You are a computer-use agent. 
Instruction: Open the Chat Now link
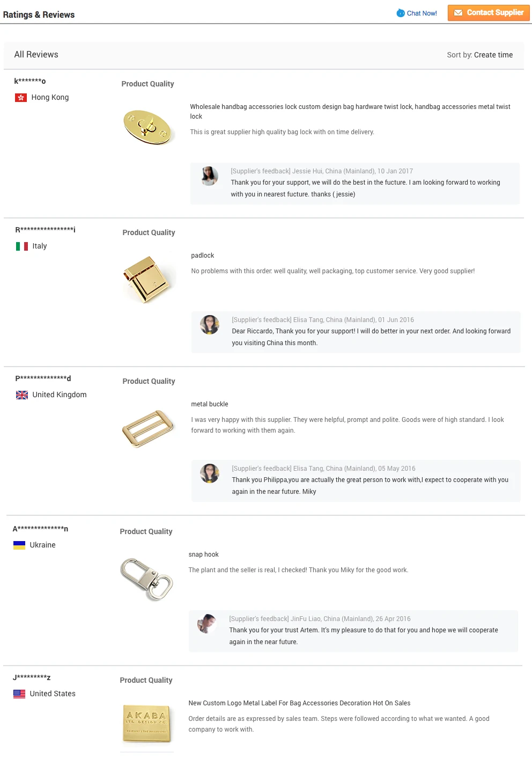422,13
